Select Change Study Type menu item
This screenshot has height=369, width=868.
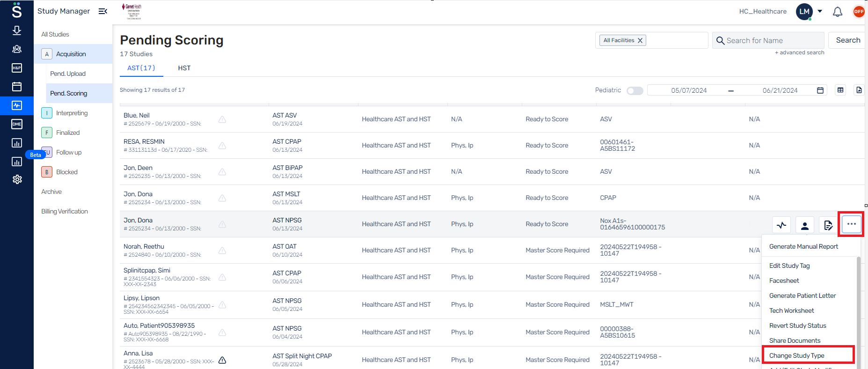pos(797,355)
